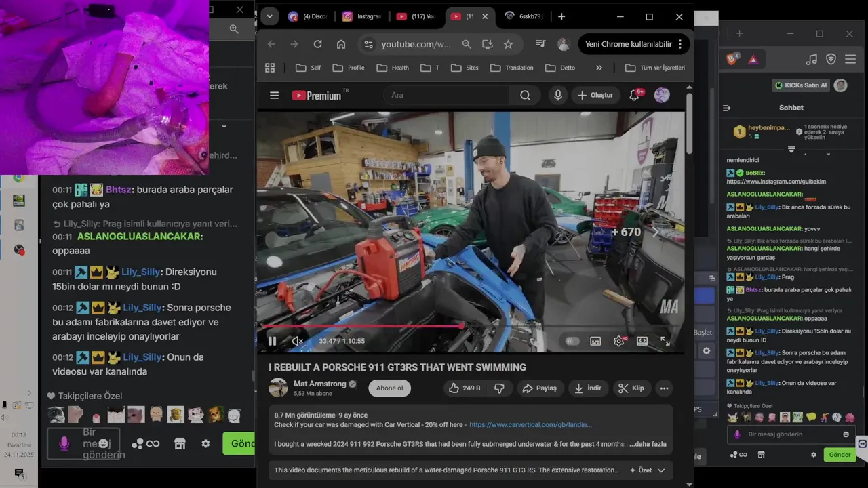
Task: Expand the AI summary 'Özet' chevron
Action: (x=661, y=470)
